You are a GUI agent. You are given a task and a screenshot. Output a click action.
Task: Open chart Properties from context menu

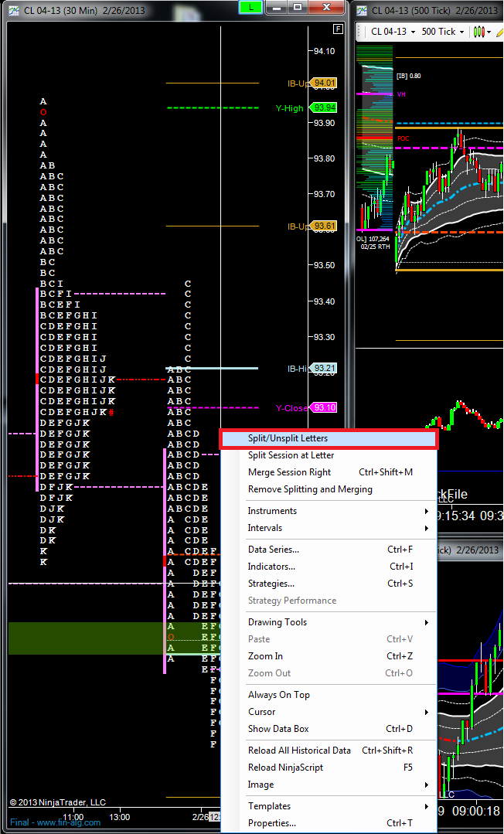click(x=329, y=823)
